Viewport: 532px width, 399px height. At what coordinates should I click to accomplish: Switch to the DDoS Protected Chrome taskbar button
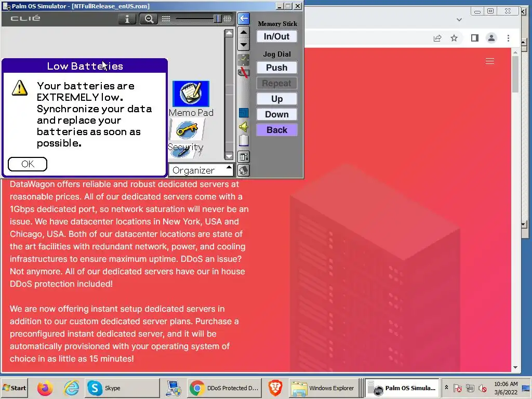click(x=224, y=388)
